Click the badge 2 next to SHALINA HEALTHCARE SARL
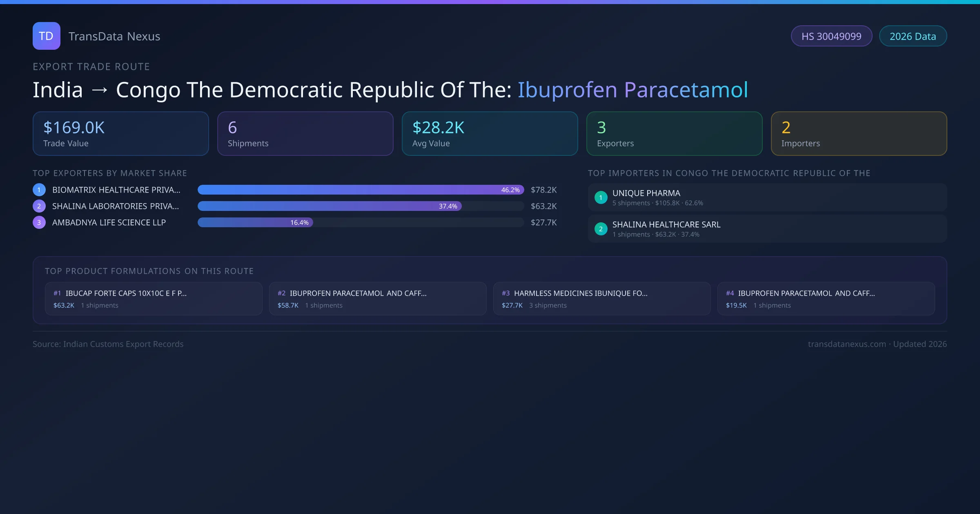 (x=601, y=229)
